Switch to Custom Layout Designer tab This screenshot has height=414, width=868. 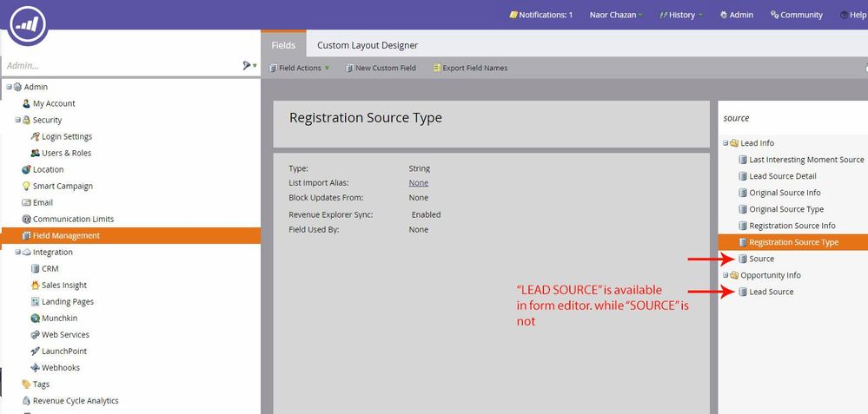point(367,45)
